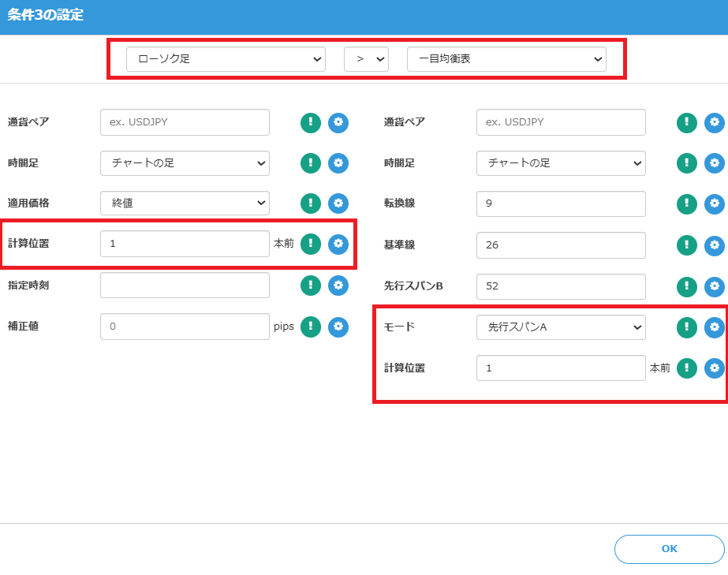Expand the 適用価格 dropdown showing 終値
Viewport: 728px width, 575px height.
point(185,203)
